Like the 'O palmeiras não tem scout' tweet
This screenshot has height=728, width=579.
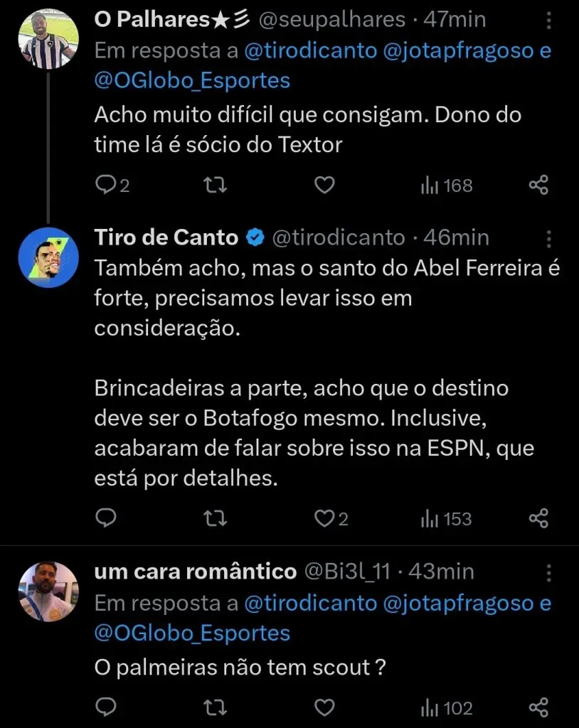(x=324, y=707)
